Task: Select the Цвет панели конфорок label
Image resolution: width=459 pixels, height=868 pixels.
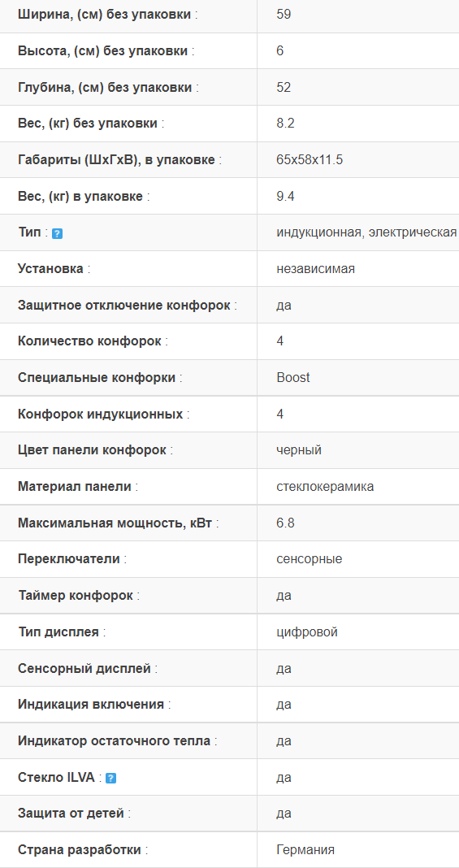Action: tap(96, 450)
